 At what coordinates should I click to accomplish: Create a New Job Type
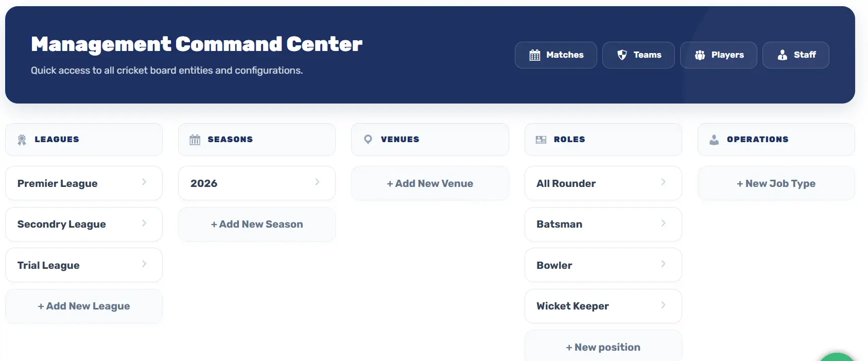tap(776, 184)
